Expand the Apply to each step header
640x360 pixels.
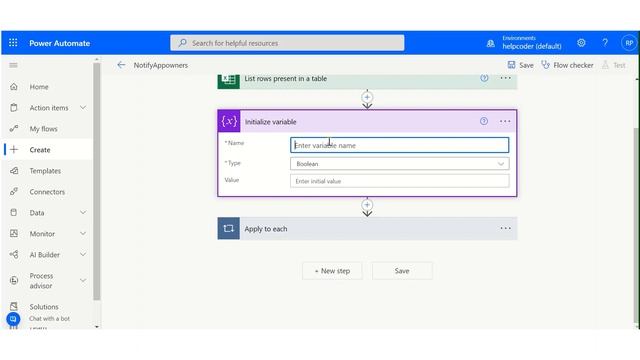pyautogui.click(x=367, y=229)
